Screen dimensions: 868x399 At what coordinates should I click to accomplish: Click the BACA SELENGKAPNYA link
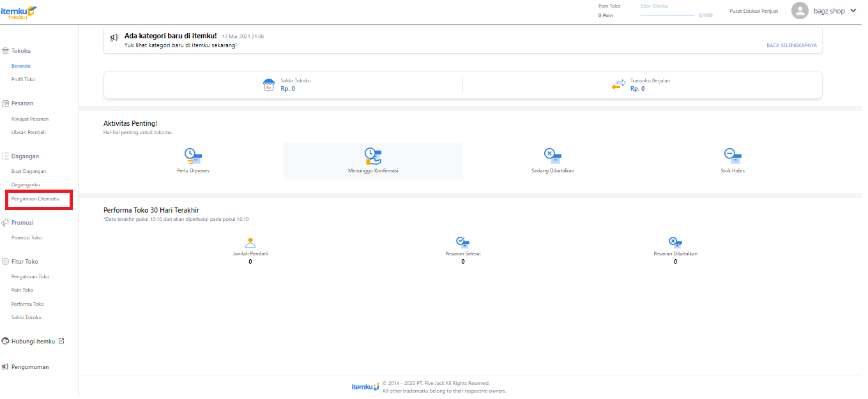point(791,46)
